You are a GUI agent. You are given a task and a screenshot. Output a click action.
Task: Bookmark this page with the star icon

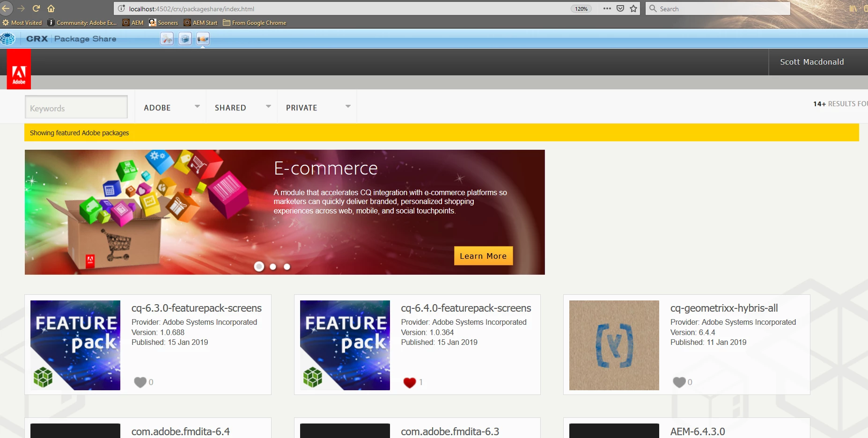click(633, 8)
